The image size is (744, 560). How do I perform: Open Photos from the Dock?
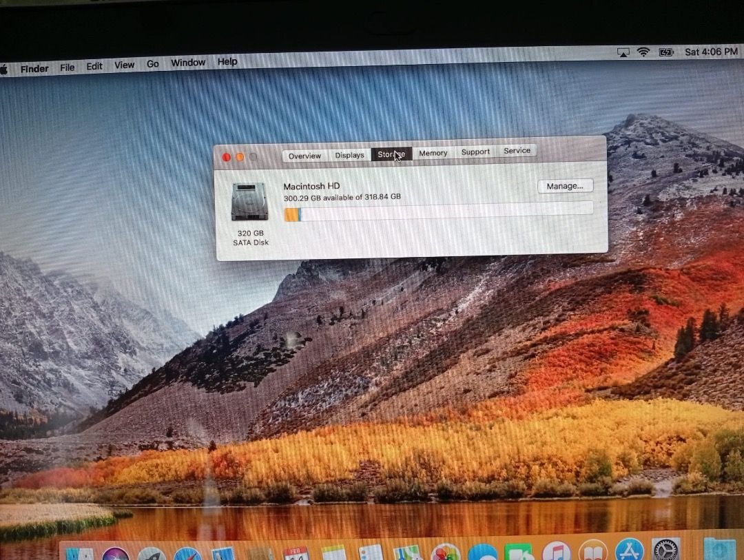[445, 552]
